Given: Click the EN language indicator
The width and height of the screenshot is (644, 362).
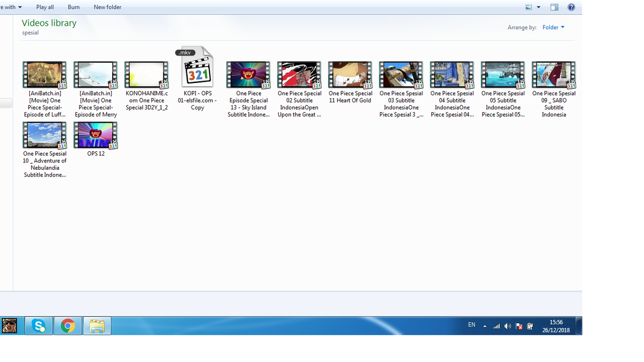Looking at the screenshot, I should pos(471,325).
